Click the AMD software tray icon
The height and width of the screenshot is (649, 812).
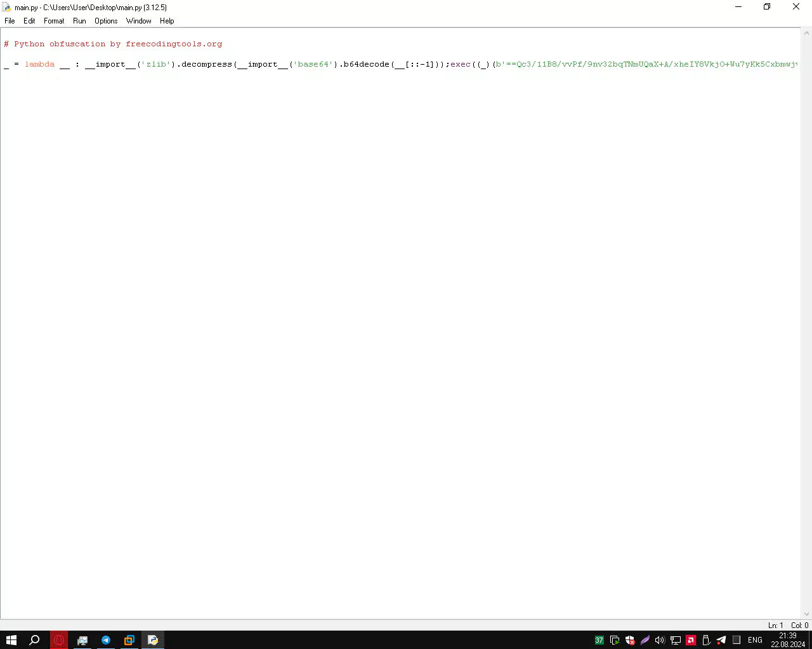(x=691, y=640)
